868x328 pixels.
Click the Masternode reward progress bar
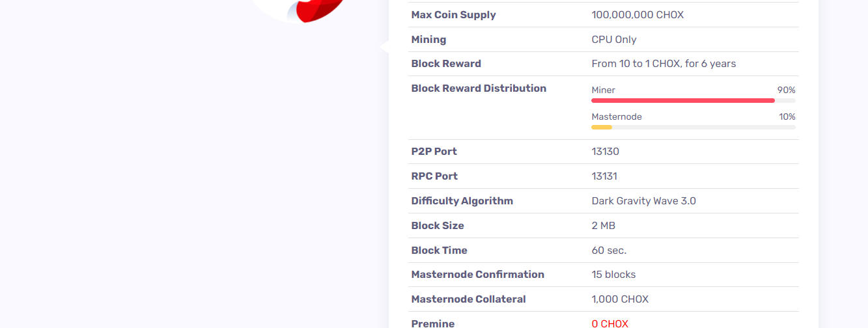coord(693,127)
